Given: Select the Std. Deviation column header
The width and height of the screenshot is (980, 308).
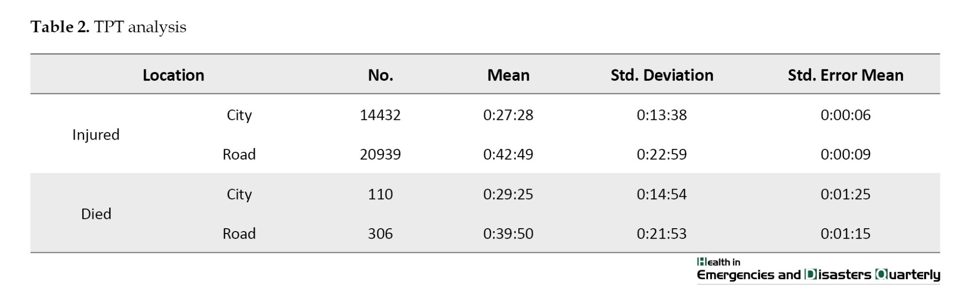Looking at the screenshot, I should 662,75.
